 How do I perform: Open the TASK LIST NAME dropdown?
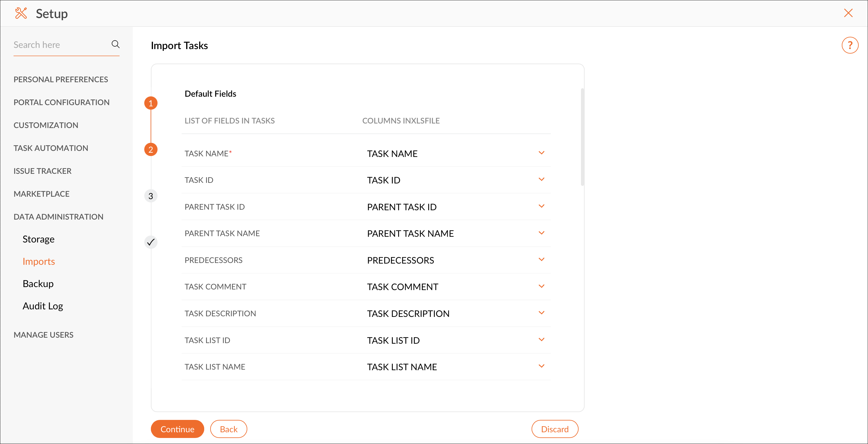point(541,366)
